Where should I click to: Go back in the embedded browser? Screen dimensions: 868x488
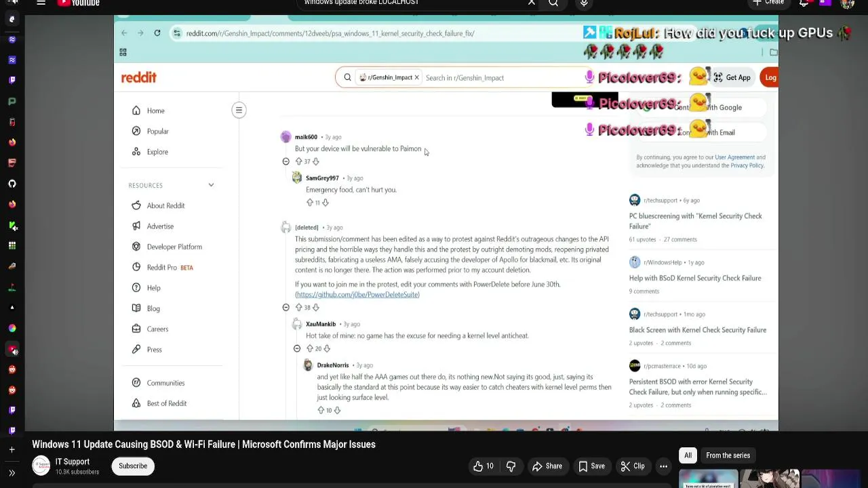point(124,33)
